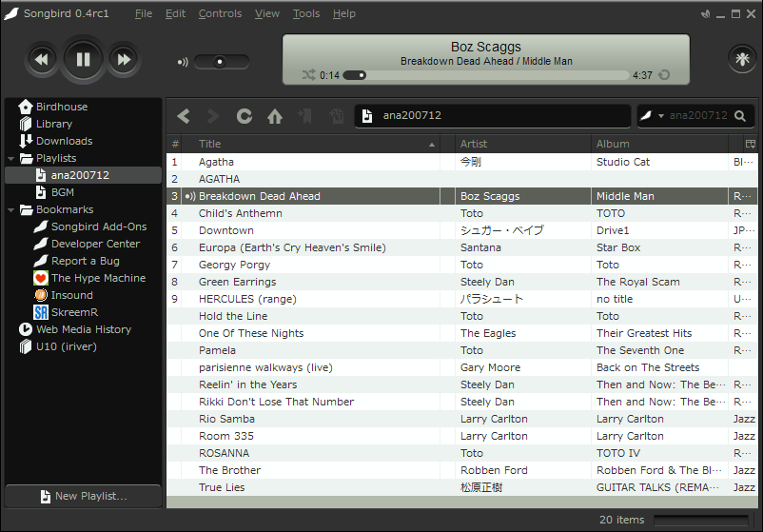
Task: Select track Child's Anthemn
Action: 461,213
